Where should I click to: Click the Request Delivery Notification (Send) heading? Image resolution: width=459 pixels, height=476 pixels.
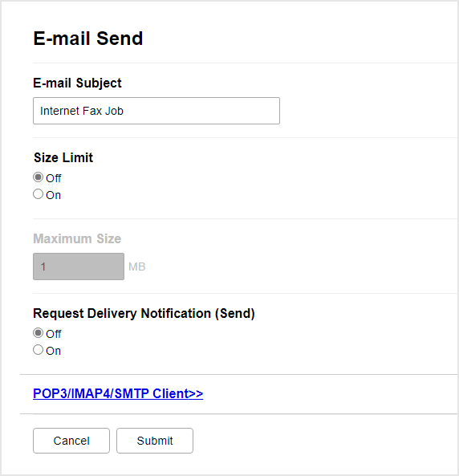(x=144, y=313)
